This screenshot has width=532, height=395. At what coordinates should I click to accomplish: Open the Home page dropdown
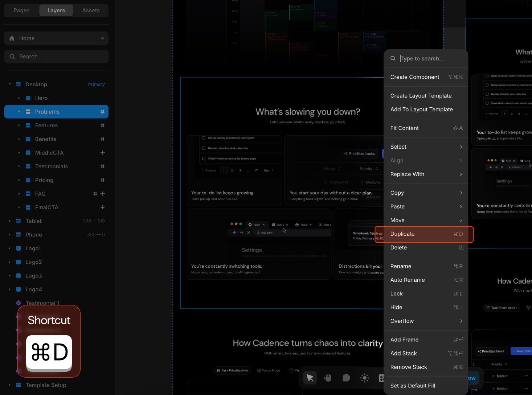[x=56, y=38]
